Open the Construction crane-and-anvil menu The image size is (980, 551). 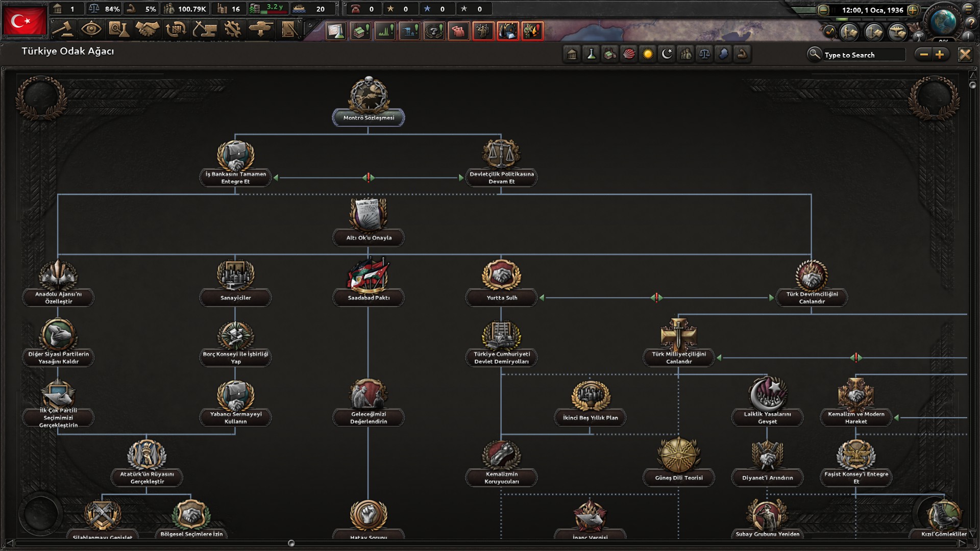click(x=204, y=30)
